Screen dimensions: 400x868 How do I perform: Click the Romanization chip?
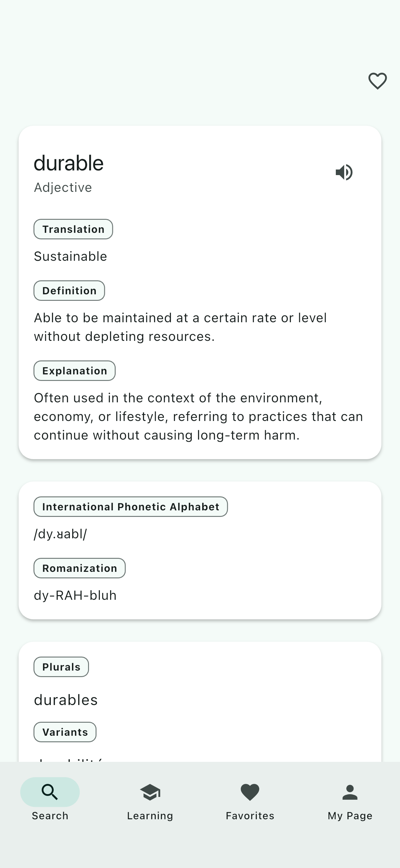coord(79,568)
